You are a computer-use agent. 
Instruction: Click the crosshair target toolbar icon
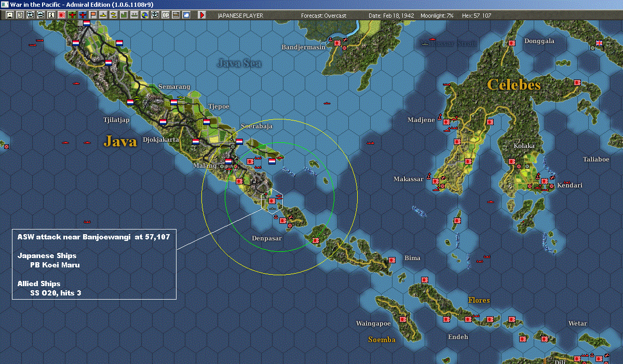(x=155, y=15)
